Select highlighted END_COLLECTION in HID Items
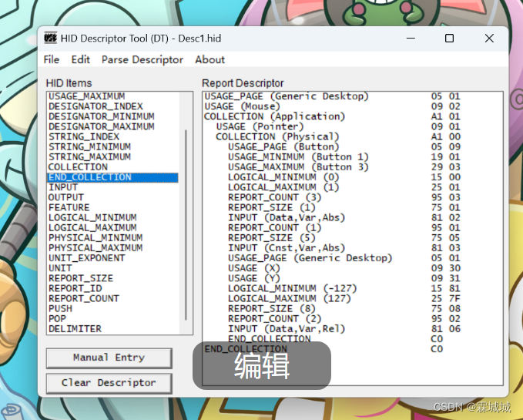This screenshot has height=420, width=523. coord(112,177)
